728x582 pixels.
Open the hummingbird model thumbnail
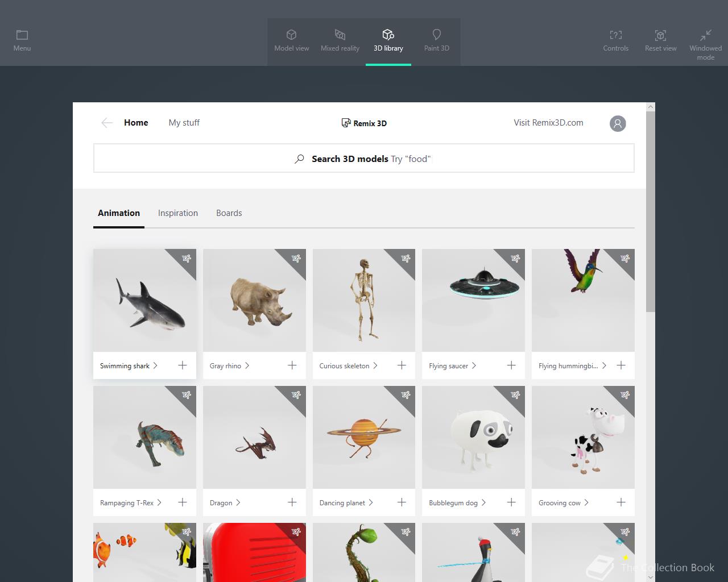tap(583, 300)
